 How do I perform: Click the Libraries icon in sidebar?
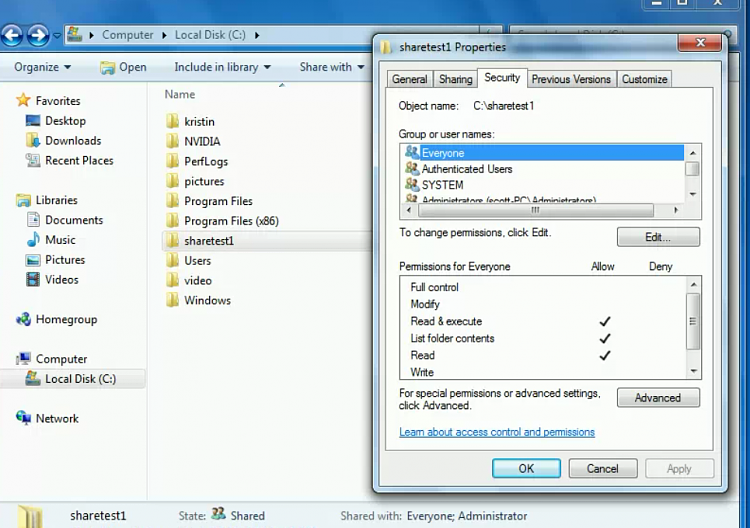coord(23,200)
